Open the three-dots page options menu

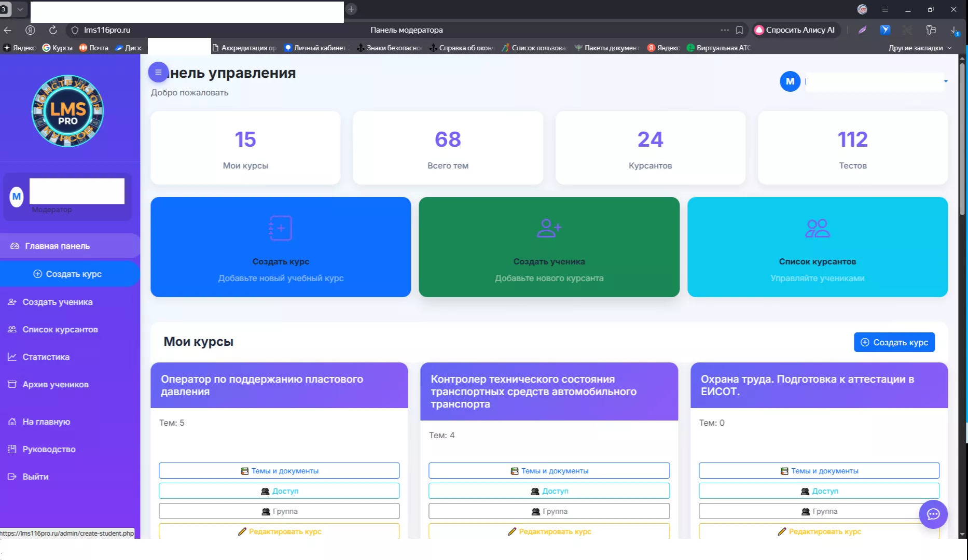724,30
